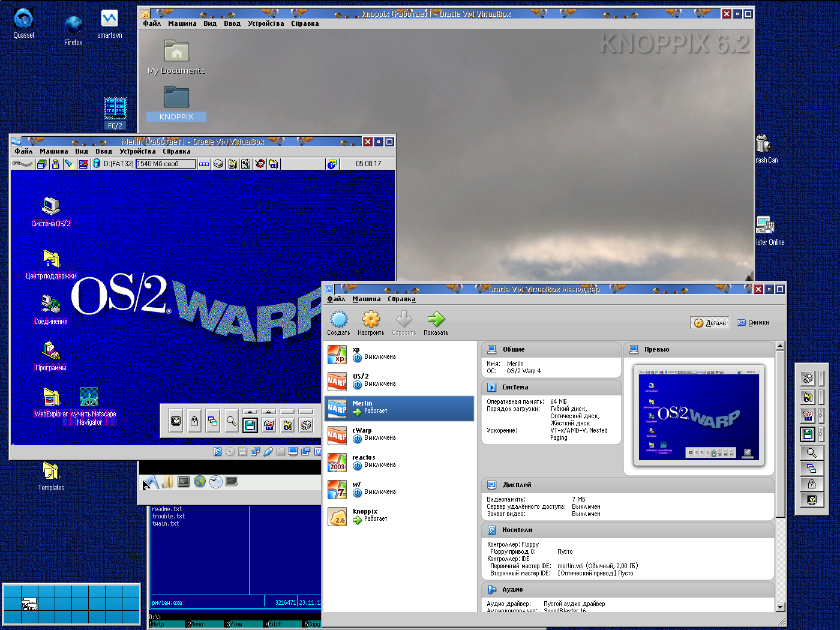Click the printer icon in Merlin LaunchPad
The image size is (840, 630).
(x=306, y=425)
